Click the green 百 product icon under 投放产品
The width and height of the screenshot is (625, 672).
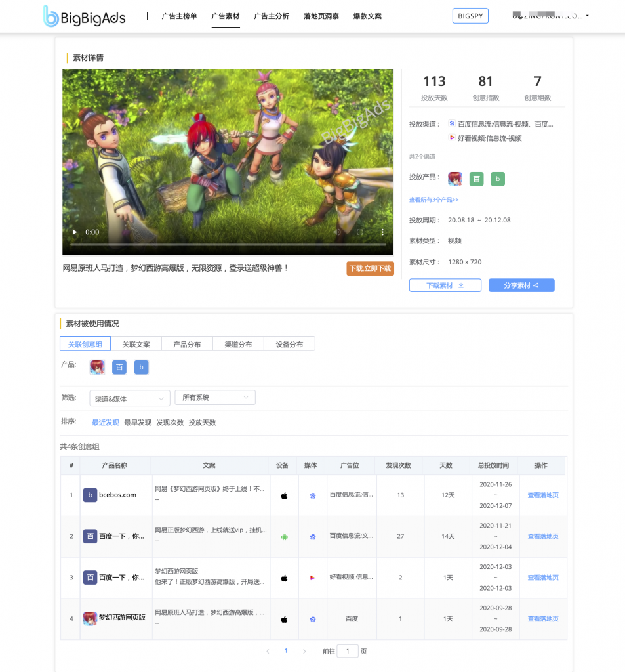476,178
